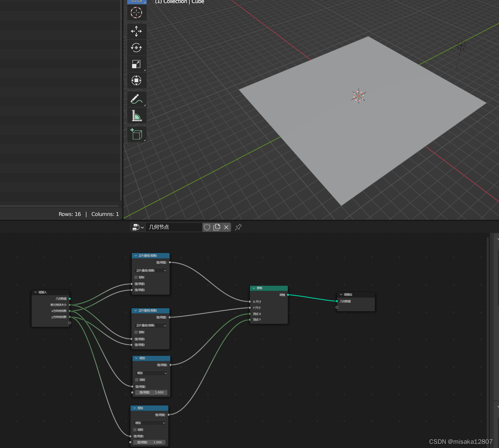This screenshot has height=448, width=499.
Task: Click the Rows: 16 spreadsheet status text
Action: pyautogui.click(x=70, y=214)
